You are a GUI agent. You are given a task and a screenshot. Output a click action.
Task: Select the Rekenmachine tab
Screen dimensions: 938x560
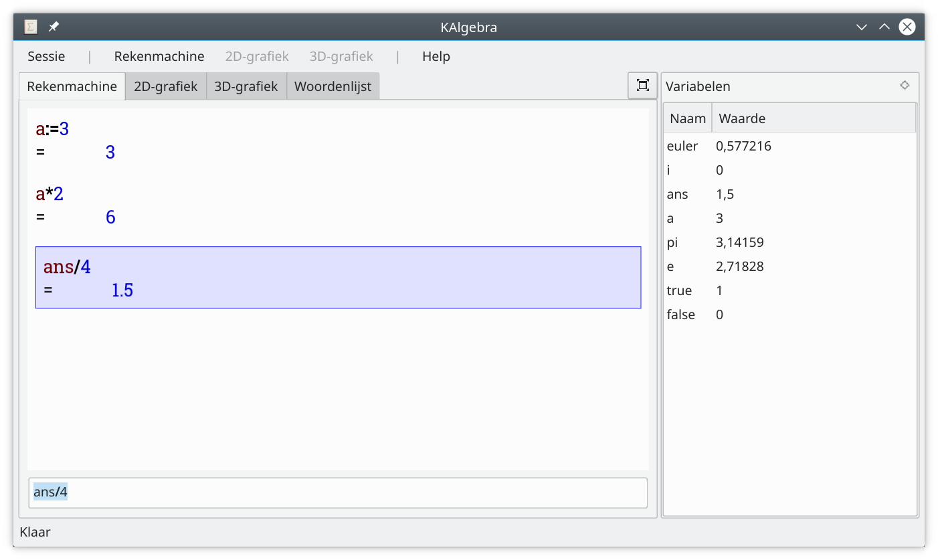72,86
